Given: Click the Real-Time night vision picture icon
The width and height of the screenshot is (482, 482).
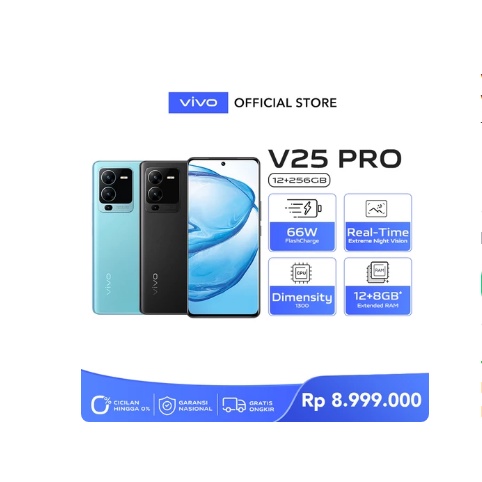Looking at the screenshot, I should pos(376,208).
